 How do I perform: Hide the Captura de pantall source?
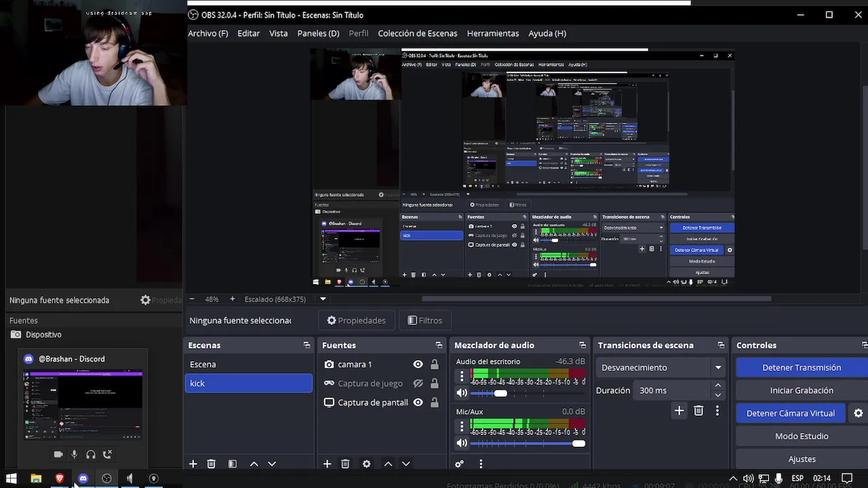point(418,402)
